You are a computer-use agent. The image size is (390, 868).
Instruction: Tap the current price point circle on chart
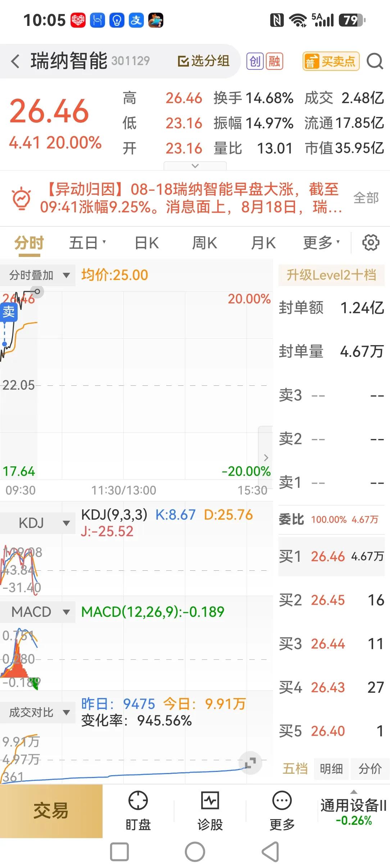click(37, 291)
